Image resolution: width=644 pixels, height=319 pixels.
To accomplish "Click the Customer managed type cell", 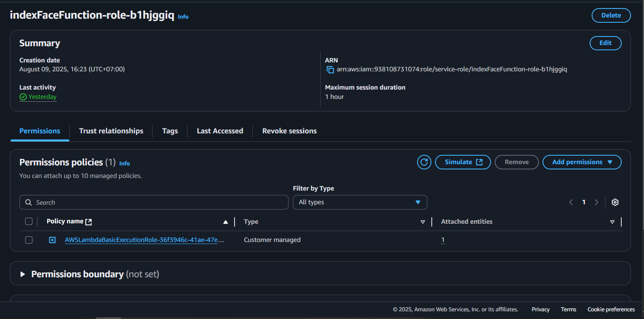I will click(272, 240).
